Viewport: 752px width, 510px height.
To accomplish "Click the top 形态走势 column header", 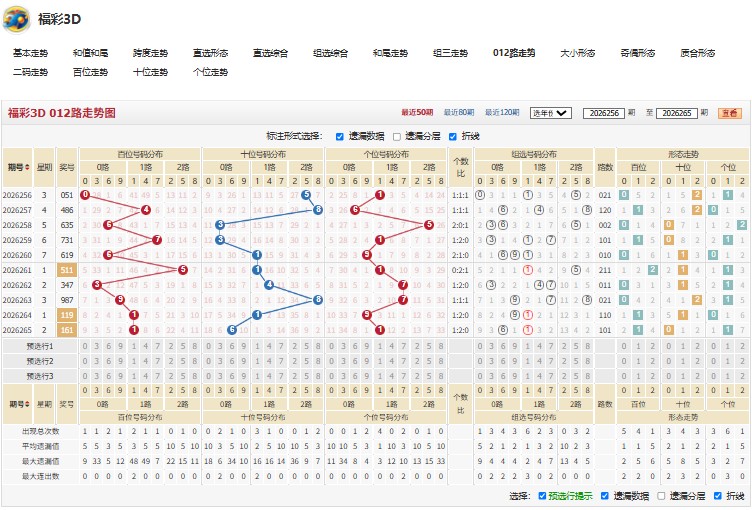I will tap(683, 154).
